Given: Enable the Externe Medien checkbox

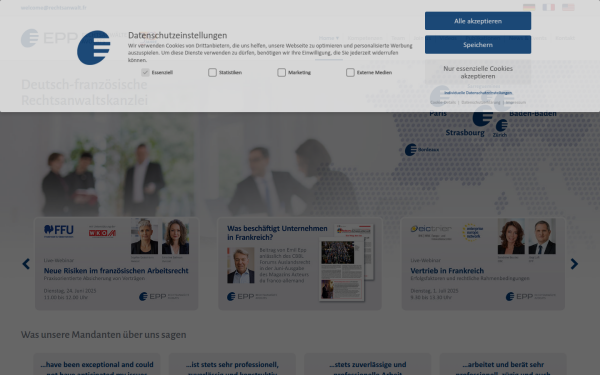Looking at the screenshot, I should coord(350,72).
